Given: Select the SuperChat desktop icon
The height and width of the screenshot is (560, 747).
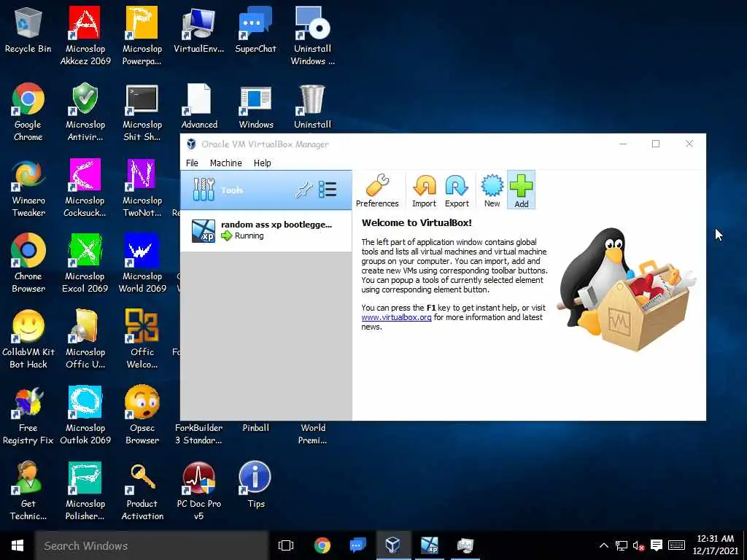Looking at the screenshot, I should click(255, 31).
